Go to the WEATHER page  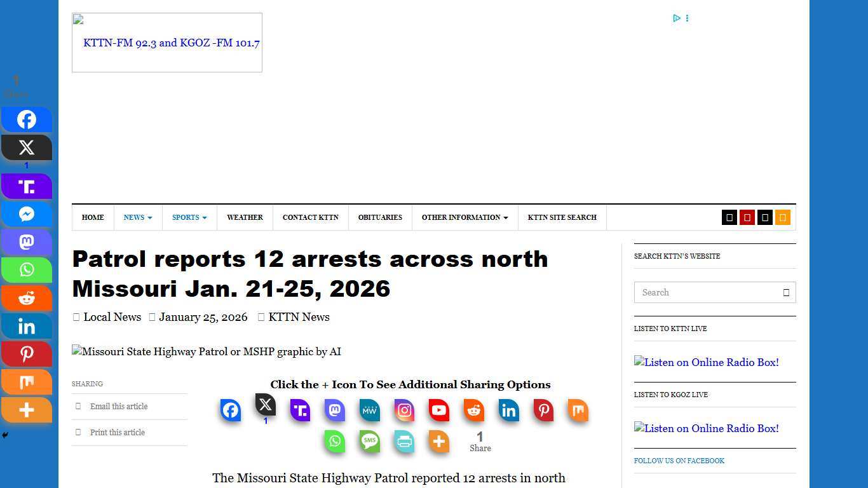(x=245, y=217)
